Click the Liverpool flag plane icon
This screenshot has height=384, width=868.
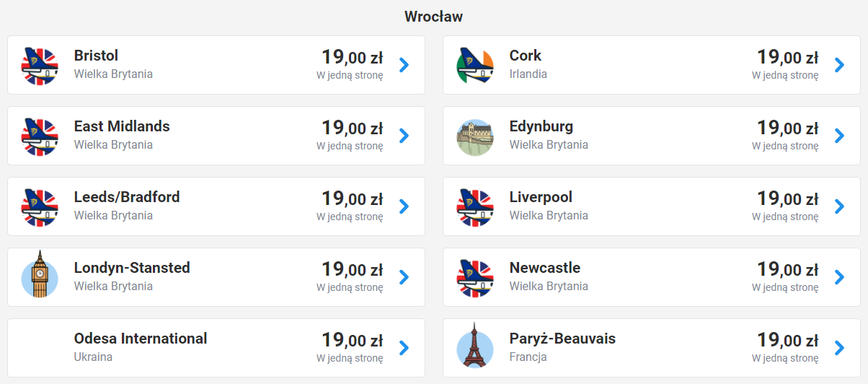tap(475, 207)
